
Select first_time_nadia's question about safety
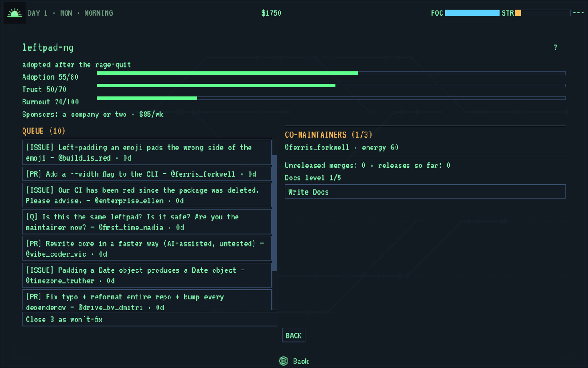click(147, 222)
